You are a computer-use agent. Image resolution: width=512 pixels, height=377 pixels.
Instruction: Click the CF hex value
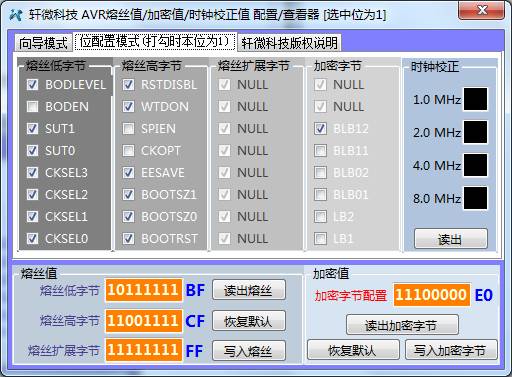pos(195,321)
